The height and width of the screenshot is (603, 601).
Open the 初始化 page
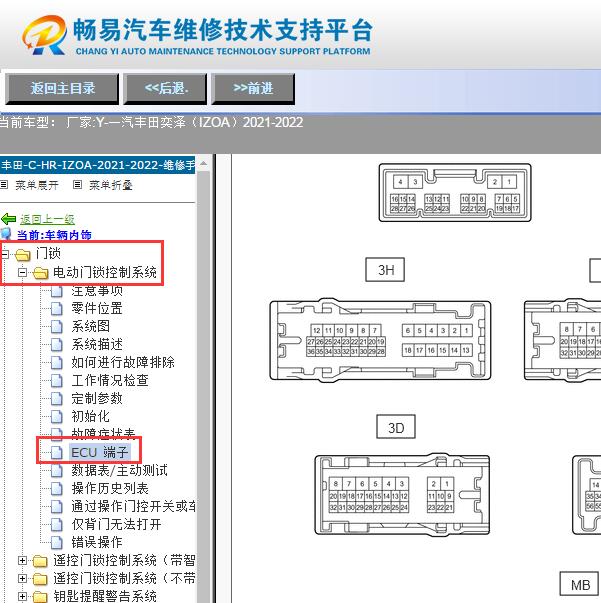90,416
